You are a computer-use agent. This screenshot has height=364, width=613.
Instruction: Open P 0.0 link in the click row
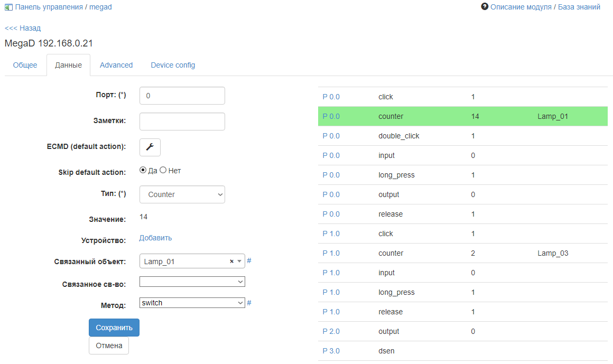[x=331, y=97]
